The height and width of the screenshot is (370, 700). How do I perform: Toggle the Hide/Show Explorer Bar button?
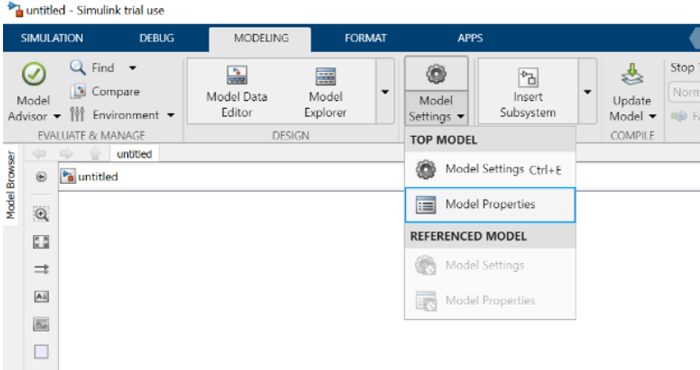[41, 177]
